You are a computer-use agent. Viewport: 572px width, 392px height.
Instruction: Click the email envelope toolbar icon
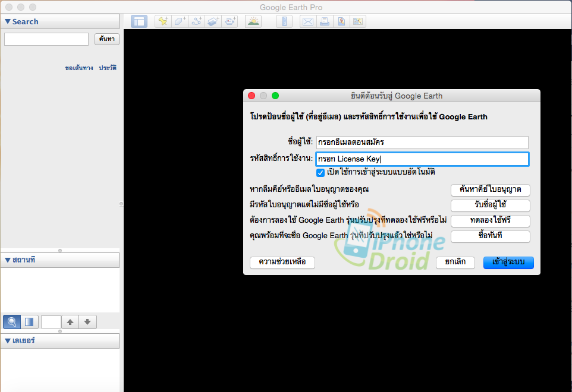coord(308,21)
